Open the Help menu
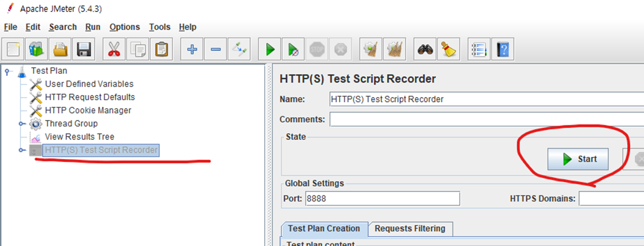 [x=188, y=27]
